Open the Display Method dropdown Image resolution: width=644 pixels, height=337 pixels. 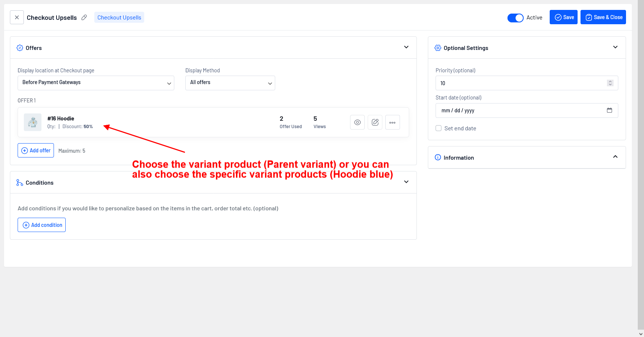[230, 83]
